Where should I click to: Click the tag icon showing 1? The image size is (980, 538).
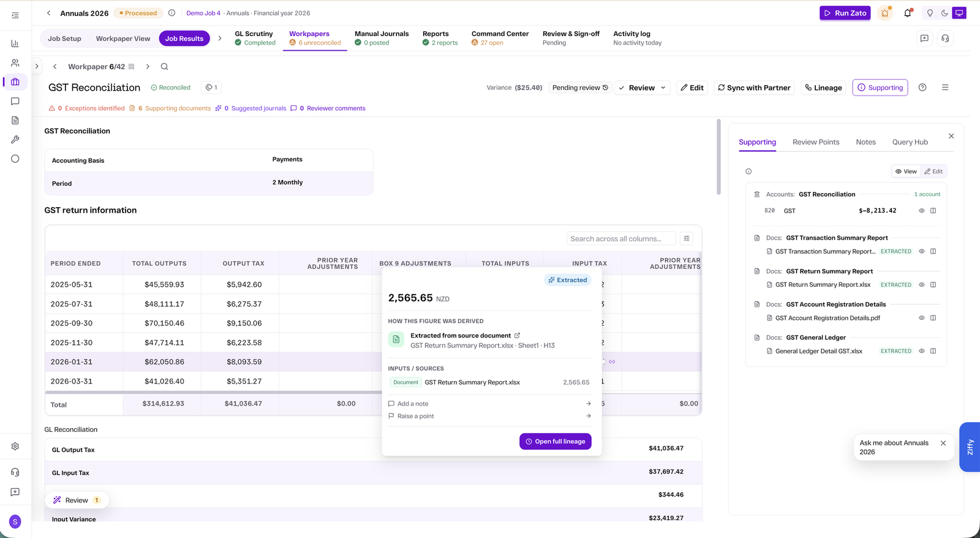211,88
